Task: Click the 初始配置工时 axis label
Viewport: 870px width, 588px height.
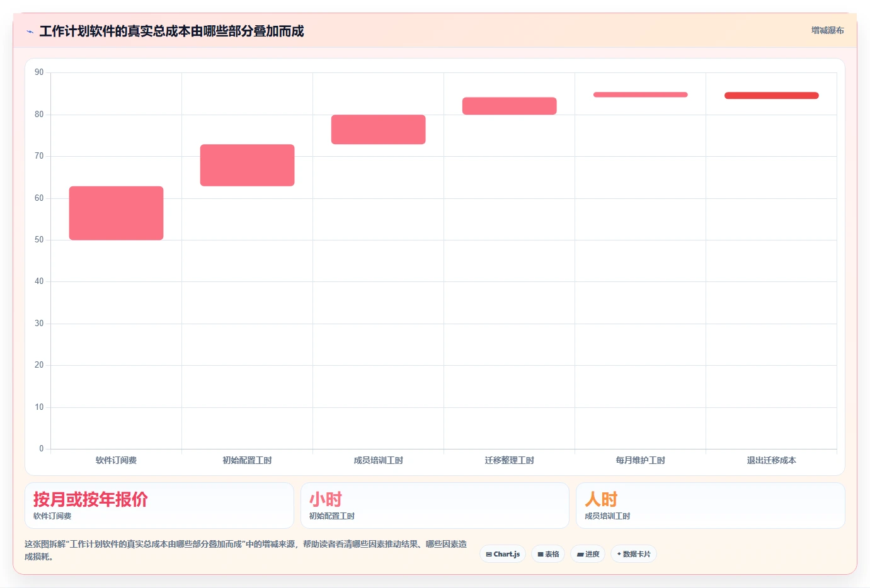Action: pyautogui.click(x=248, y=460)
